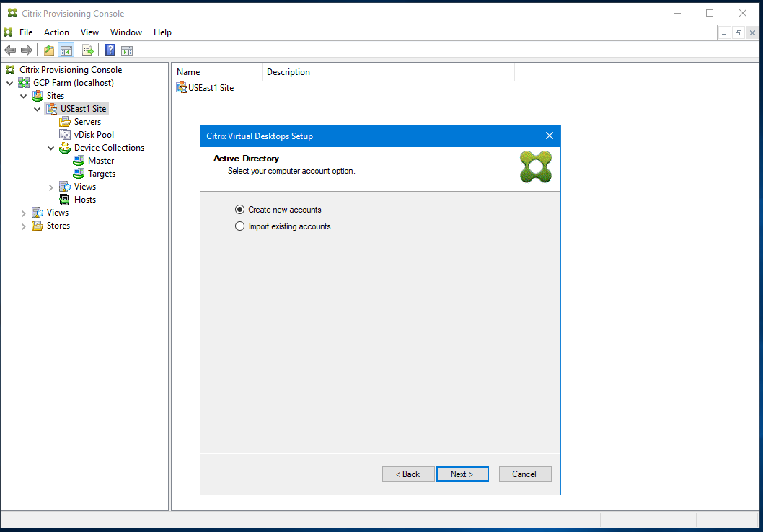Close the Citrix Virtual Desktops Setup dialog
The image size is (763, 532).
click(550, 136)
